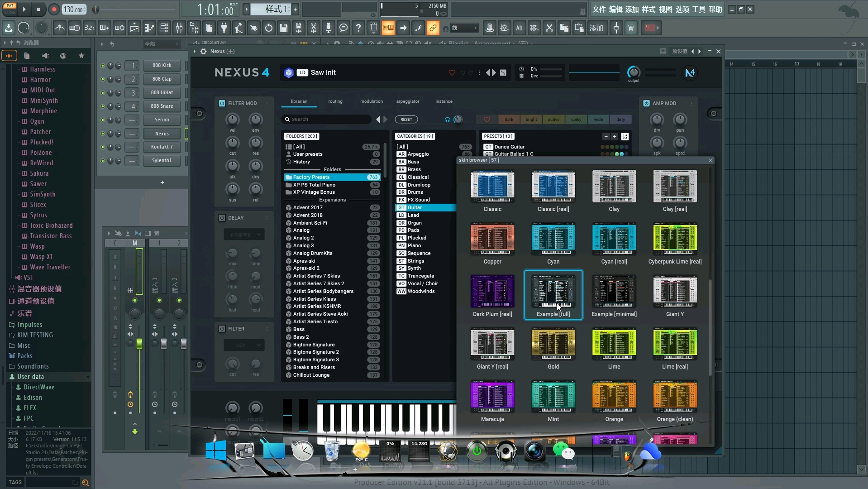
Task: Toggle the 808 Snare channel green LED
Action: [x=103, y=106]
